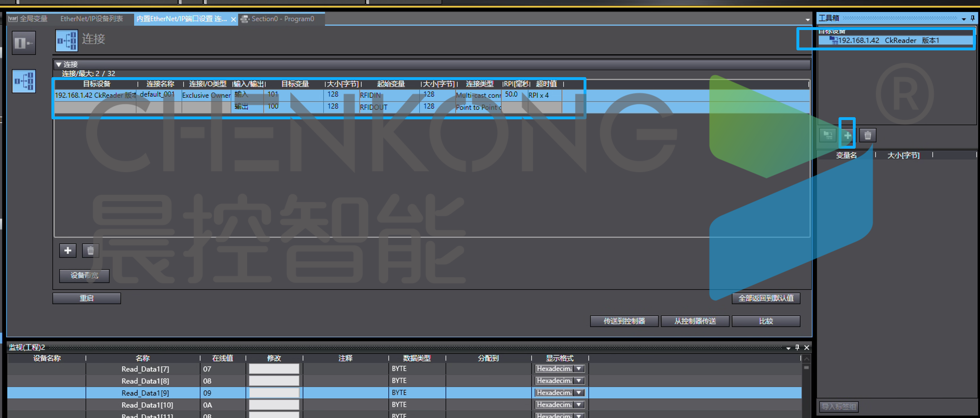Collapse the 连接 section
The image size is (980, 418).
coord(59,64)
